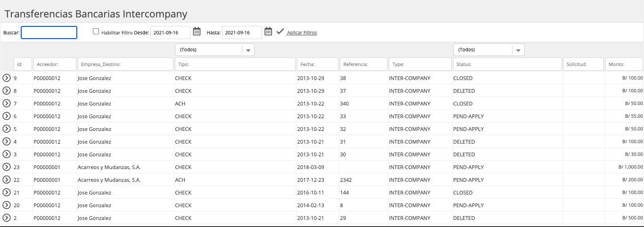
Task: Open calendar picker for Desde date
Action: pos(197,32)
